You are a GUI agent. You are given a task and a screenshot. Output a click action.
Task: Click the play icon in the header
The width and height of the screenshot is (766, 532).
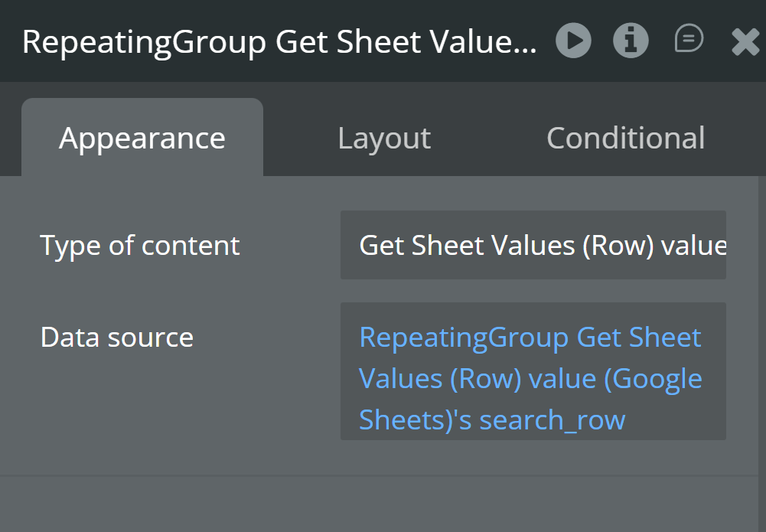point(573,41)
